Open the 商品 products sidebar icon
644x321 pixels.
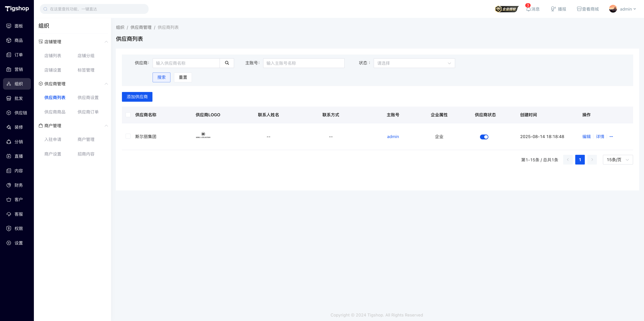[9, 41]
